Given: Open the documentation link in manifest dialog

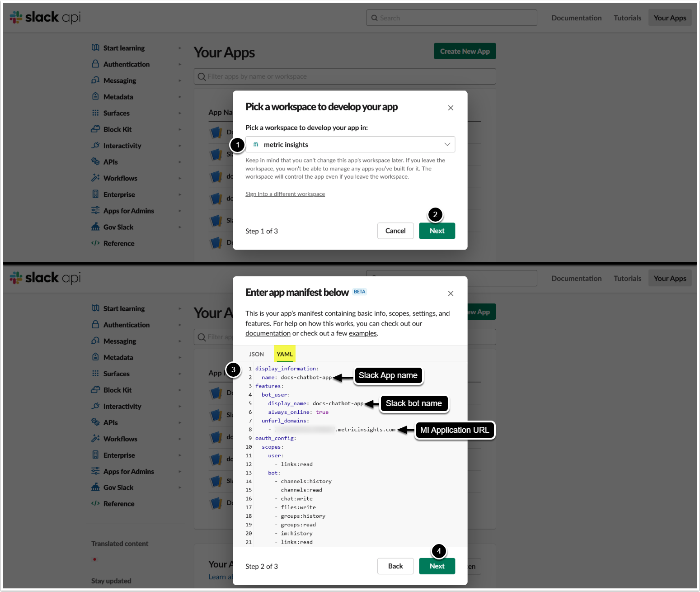Looking at the screenshot, I should [x=268, y=333].
